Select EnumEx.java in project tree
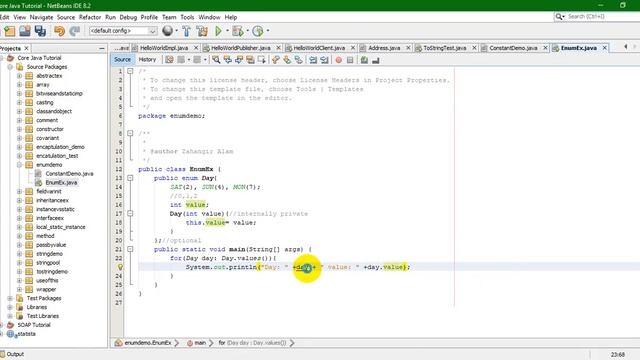640x360 pixels. tap(61, 182)
